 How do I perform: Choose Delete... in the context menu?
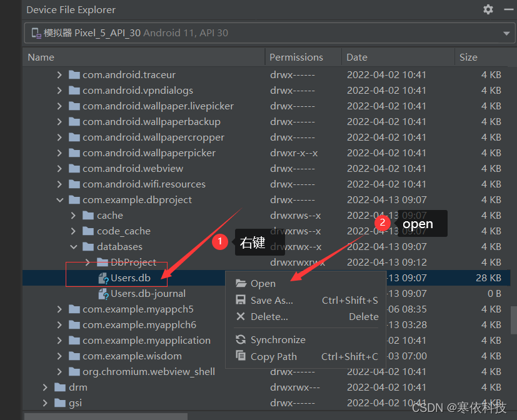(306, 317)
